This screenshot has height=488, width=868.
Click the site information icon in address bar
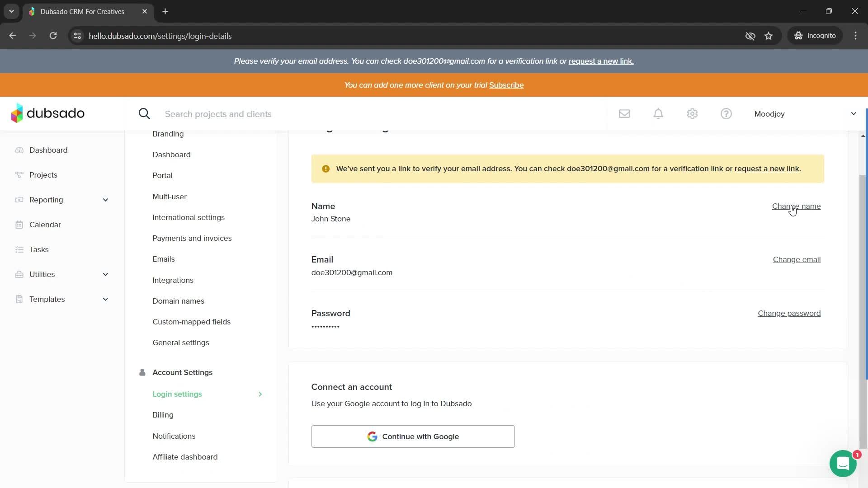(77, 36)
